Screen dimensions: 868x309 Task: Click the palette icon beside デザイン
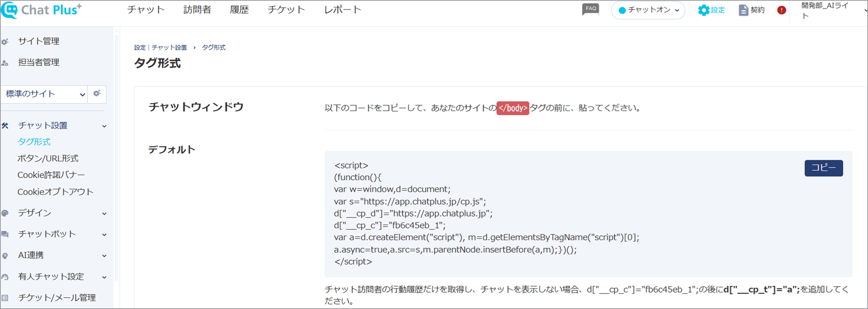[x=5, y=213]
